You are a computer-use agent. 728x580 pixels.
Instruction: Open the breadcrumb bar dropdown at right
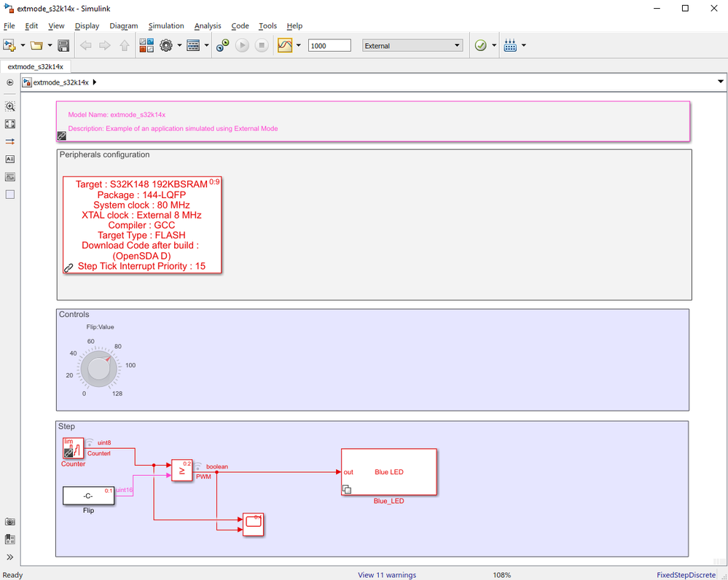(720, 82)
